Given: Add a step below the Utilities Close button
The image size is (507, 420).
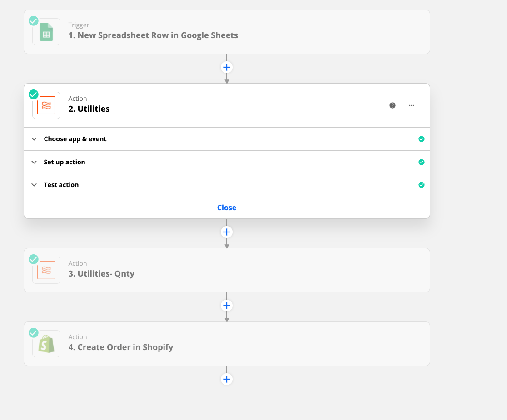Looking at the screenshot, I should click(227, 232).
